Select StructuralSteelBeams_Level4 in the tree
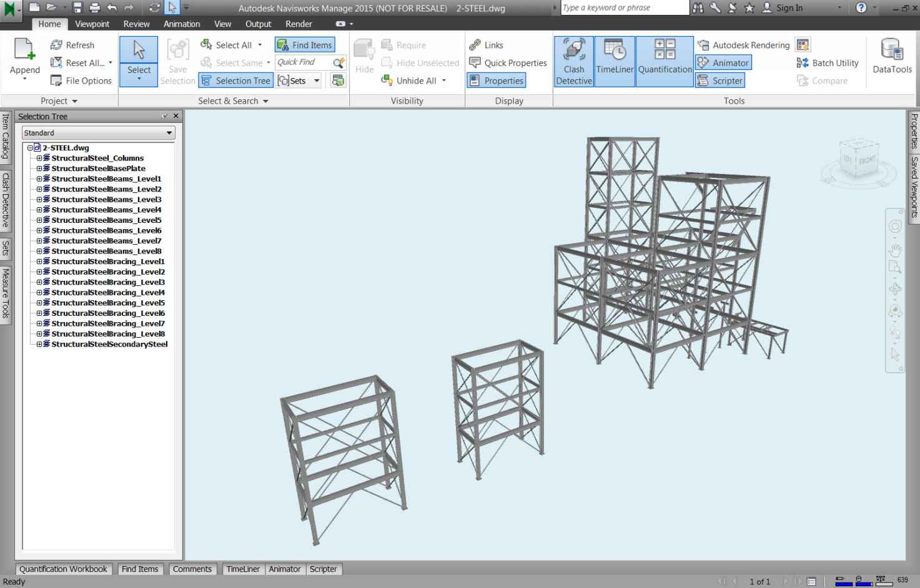920x588 pixels. tap(106, 210)
